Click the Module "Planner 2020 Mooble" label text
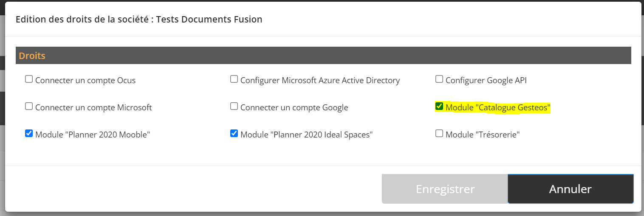The height and width of the screenshot is (216, 644). click(93, 135)
